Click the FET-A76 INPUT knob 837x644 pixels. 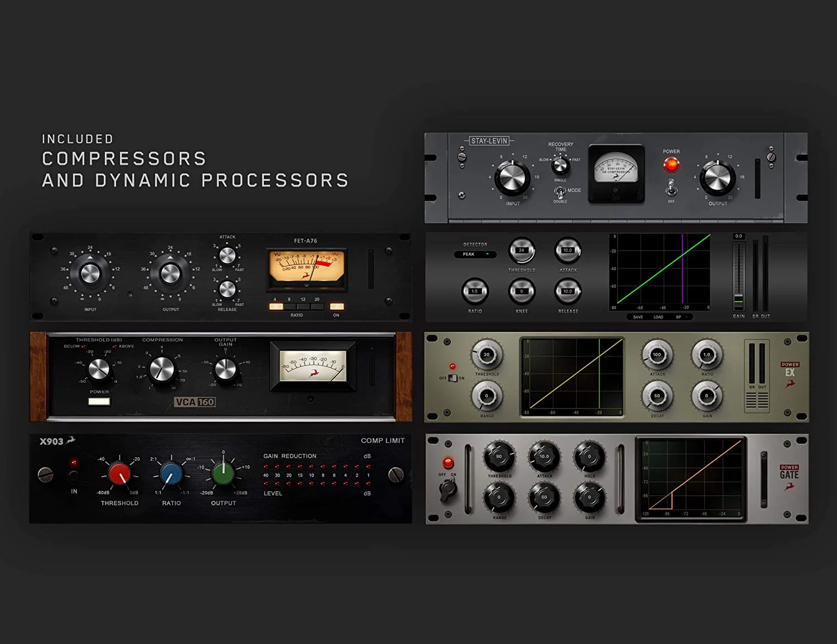[x=90, y=274]
